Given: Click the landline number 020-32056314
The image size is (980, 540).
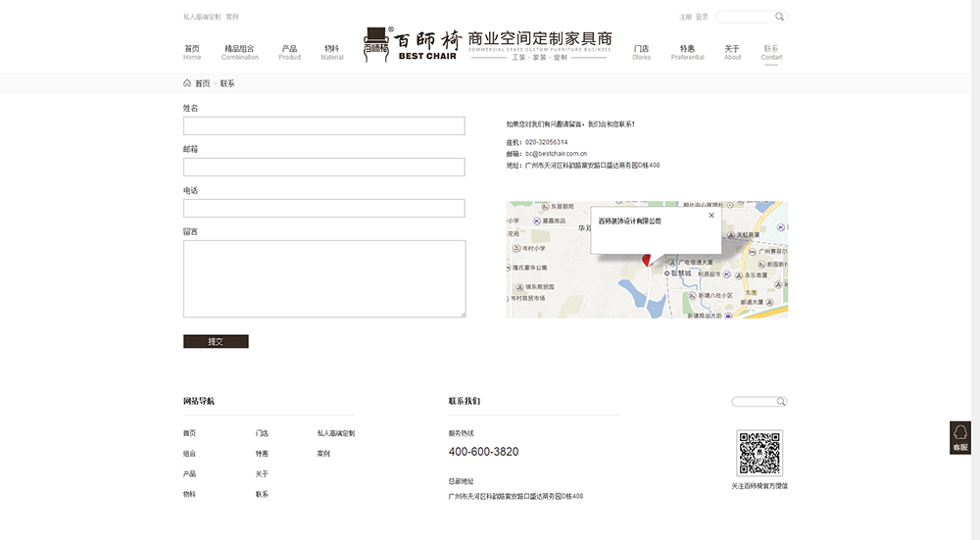Looking at the screenshot, I should click(546, 142).
